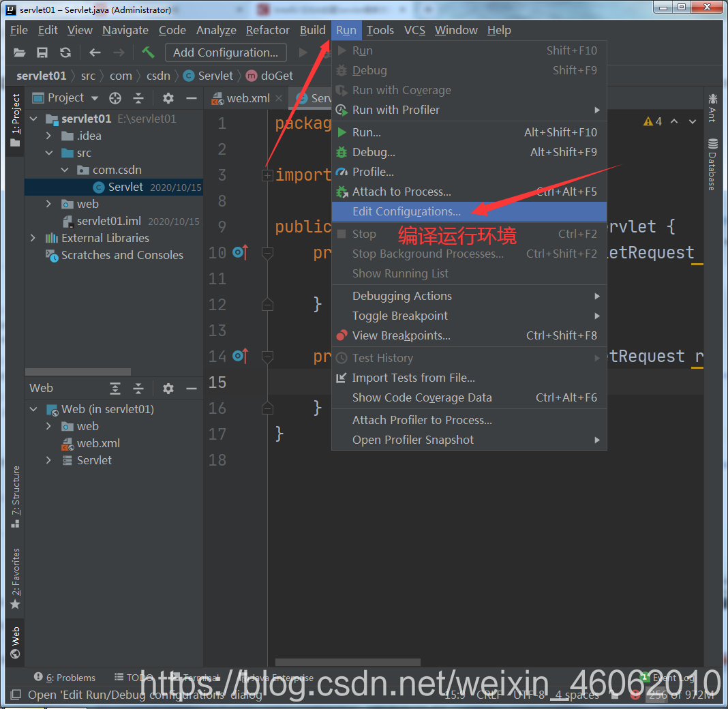Expand External Libraries node
The width and height of the screenshot is (728, 709).
(x=33, y=238)
